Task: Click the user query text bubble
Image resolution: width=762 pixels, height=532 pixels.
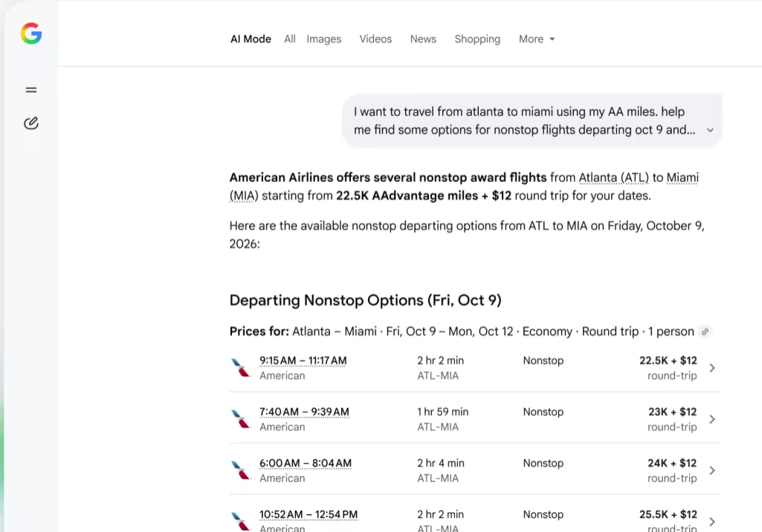Action: pyautogui.click(x=532, y=121)
